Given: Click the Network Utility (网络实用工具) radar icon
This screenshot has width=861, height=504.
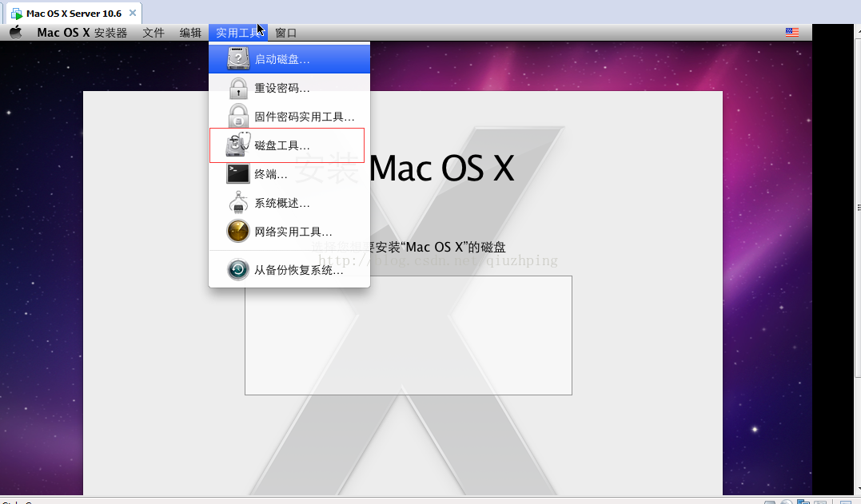Looking at the screenshot, I should [238, 231].
